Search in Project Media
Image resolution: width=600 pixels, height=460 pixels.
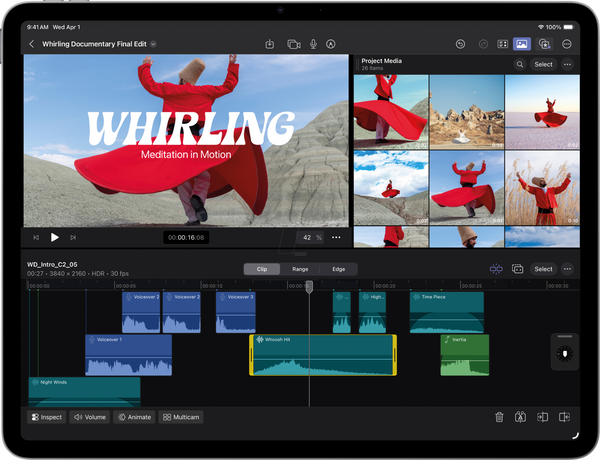pyautogui.click(x=520, y=64)
